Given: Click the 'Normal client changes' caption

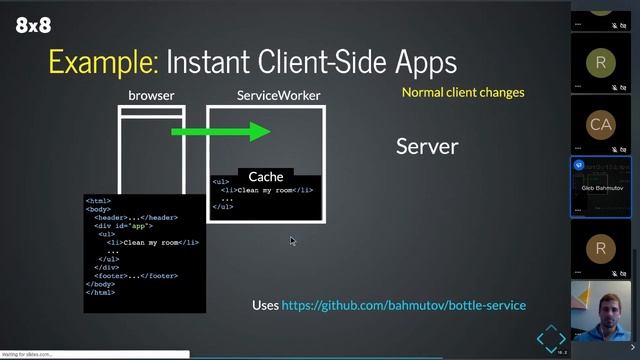Looking at the screenshot, I should (x=463, y=93).
